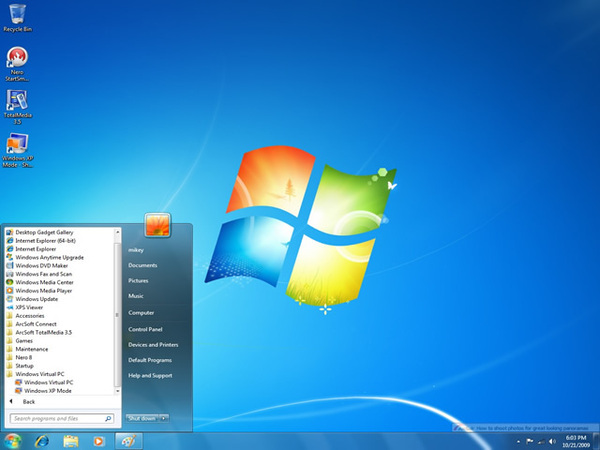600x450 pixels.
Task: Click the volume speaker tray icon
Action: 552,441
